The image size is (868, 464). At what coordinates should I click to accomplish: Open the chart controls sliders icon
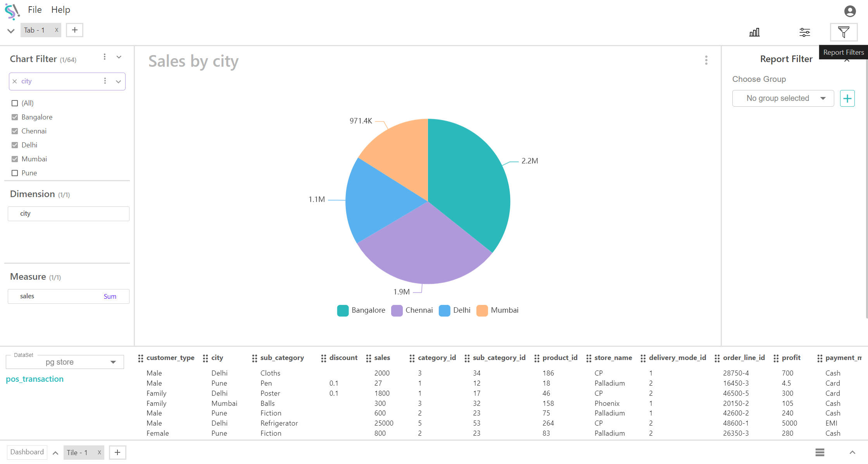click(804, 32)
